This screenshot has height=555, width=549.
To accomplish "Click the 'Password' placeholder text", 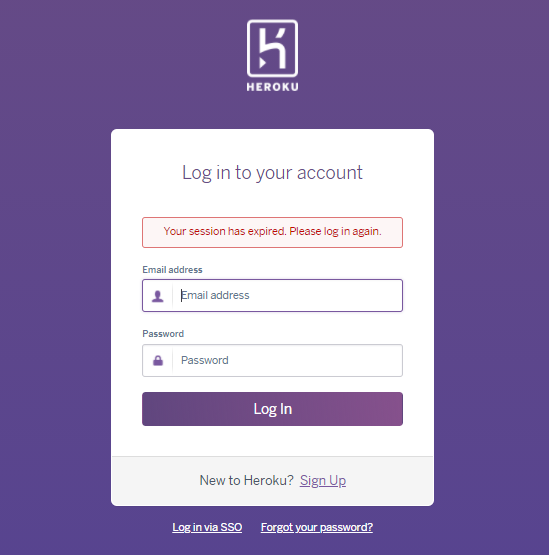I will click(x=205, y=360).
